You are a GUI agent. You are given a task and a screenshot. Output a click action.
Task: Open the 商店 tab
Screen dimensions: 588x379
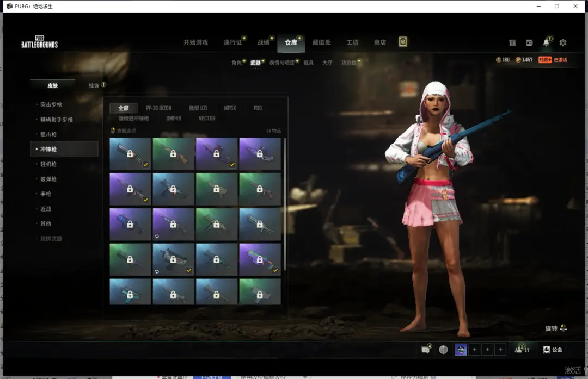tap(380, 42)
